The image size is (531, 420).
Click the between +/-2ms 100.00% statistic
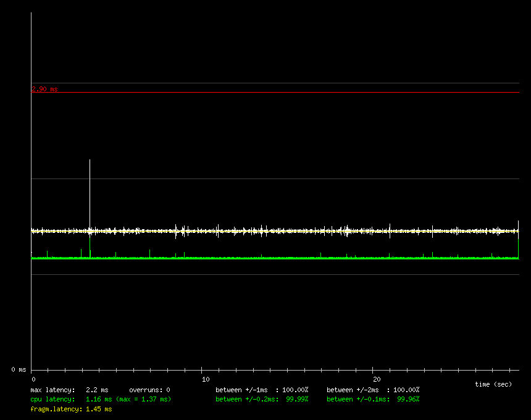(x=373, y=390)
